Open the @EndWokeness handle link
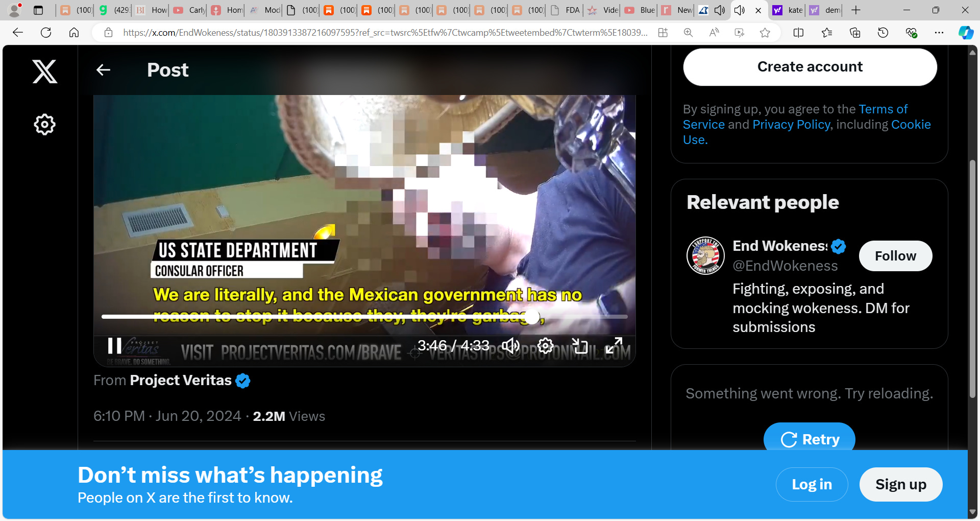Viewport: 980px width, 521px height. (x=785, y=266)
